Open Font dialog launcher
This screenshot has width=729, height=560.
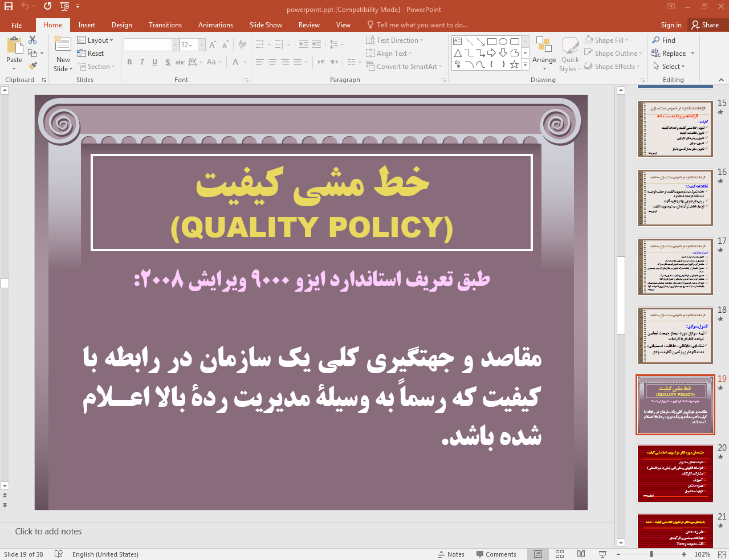point(247,80)
